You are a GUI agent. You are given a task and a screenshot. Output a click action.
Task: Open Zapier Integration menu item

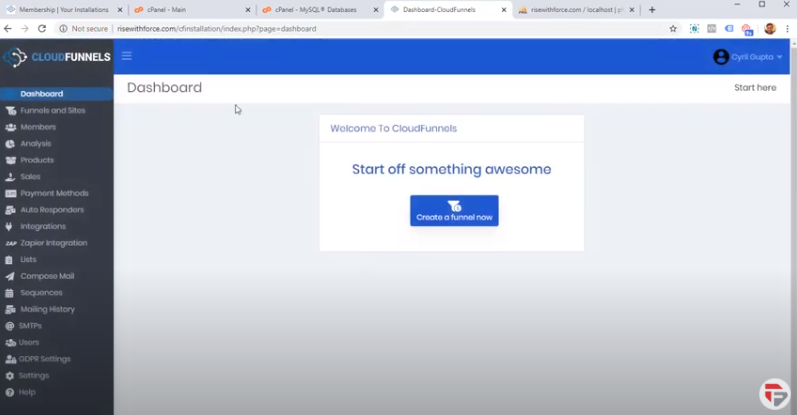pos(53,243)
